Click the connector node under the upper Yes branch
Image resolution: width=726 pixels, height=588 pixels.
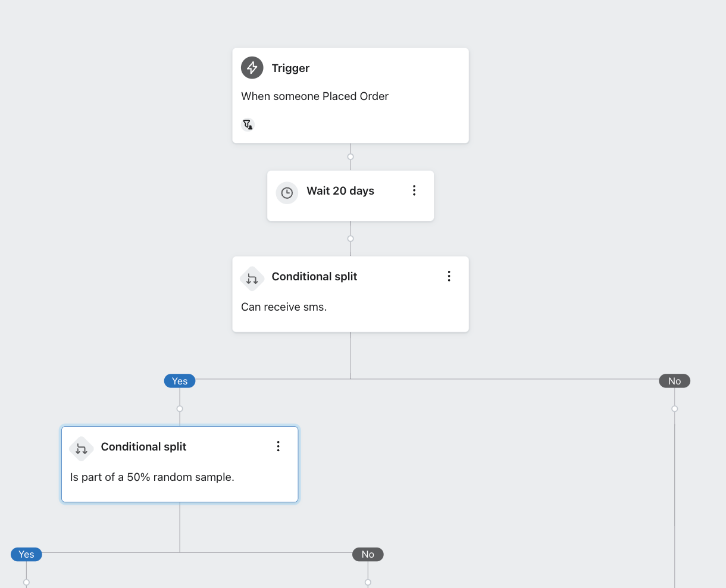pyautogui.click(x=180, y=409)
